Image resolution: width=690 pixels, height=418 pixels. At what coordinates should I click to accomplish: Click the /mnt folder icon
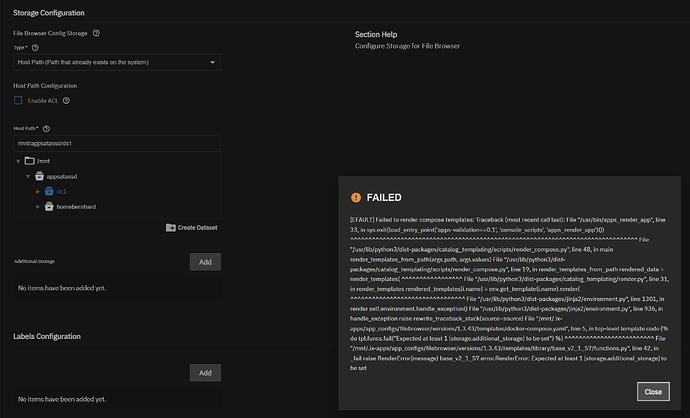point(30,160)
